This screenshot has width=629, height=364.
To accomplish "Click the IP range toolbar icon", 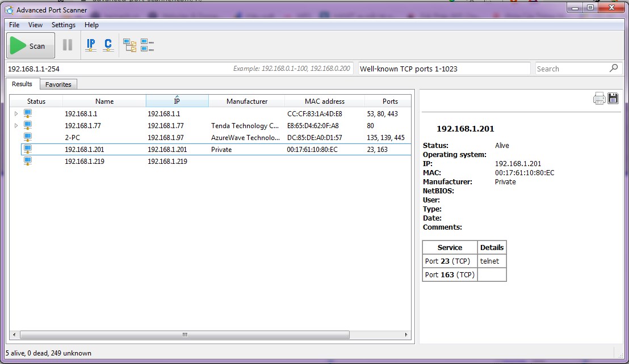I will (x=91, y=45).
